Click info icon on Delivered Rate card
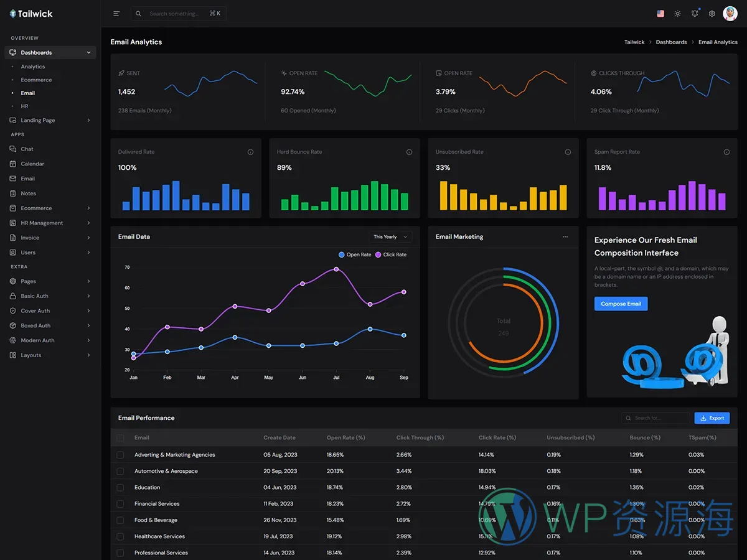Screen dimensions: 747x560 tap(250, 152)
